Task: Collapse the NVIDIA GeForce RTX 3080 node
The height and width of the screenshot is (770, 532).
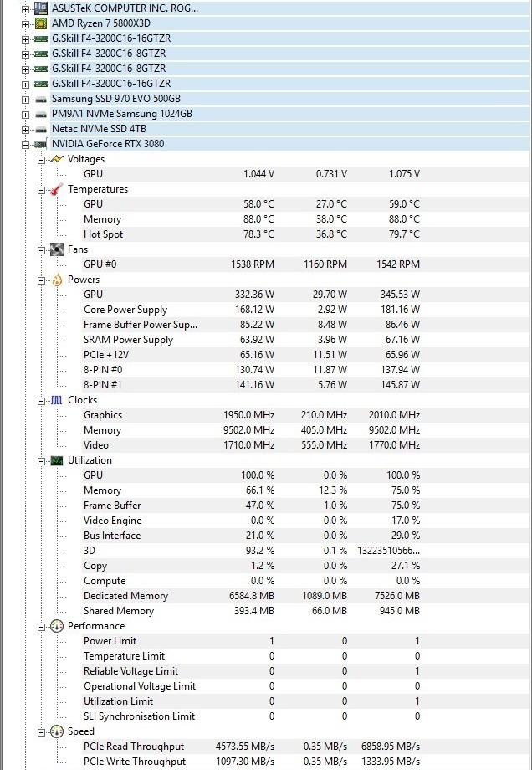Action: coord(25,144)
